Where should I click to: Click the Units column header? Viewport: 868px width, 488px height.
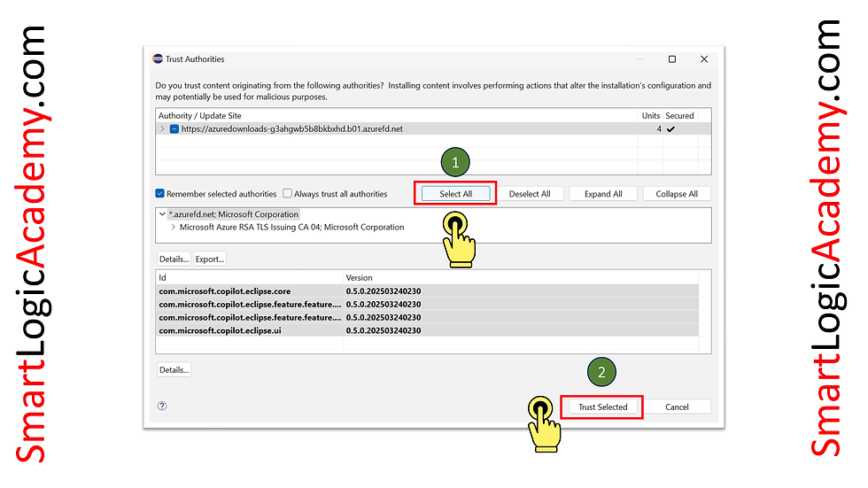pyautogui.click(x=650, y=116)
